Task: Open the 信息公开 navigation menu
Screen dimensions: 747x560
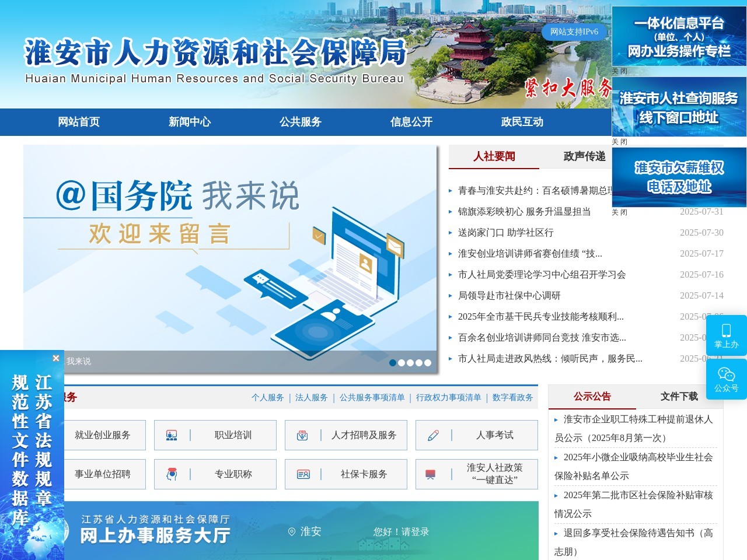Action: (x=410, y=123)
